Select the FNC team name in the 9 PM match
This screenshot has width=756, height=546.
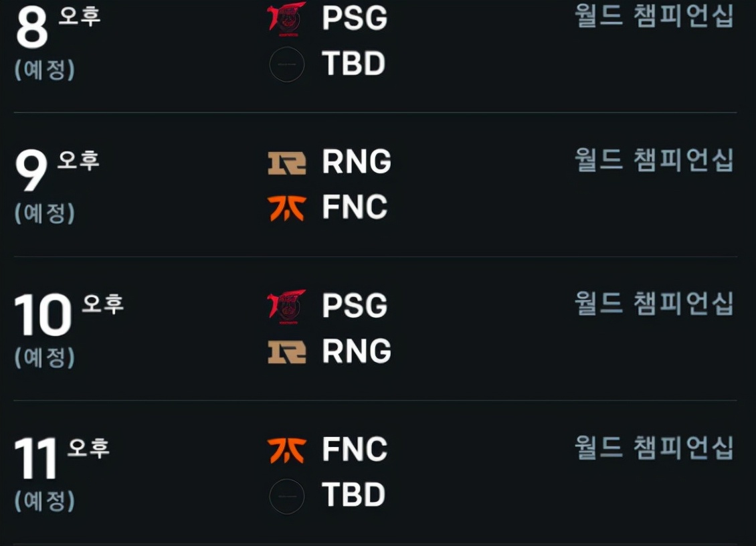point(355,208)
